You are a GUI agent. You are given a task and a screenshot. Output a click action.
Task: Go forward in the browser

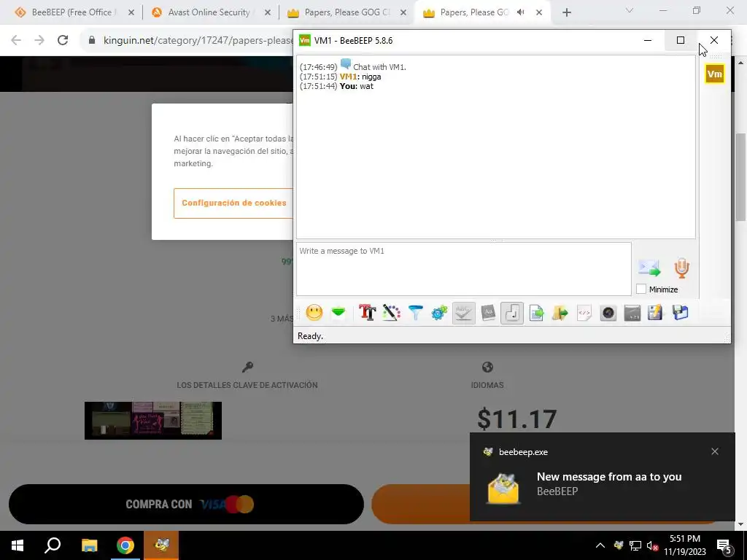click(39, 40)
